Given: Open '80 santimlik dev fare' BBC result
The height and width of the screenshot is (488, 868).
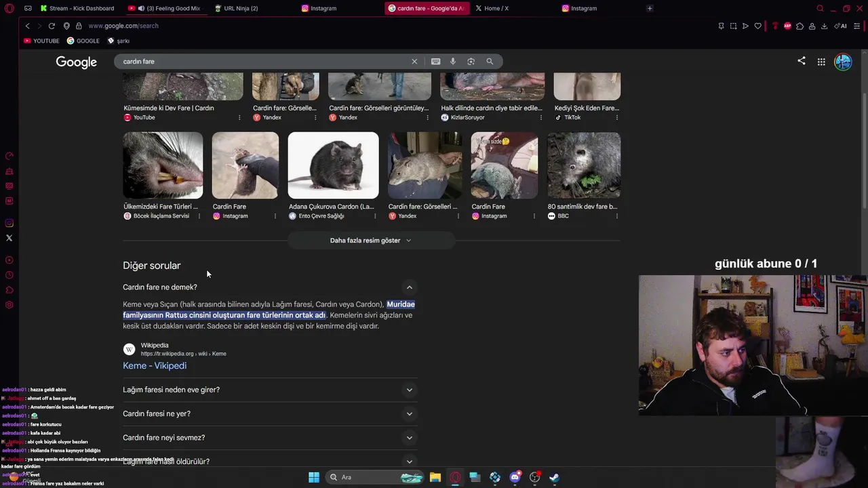Looking at the screenshot, I should pyautogui.click(x=583, y=207).
